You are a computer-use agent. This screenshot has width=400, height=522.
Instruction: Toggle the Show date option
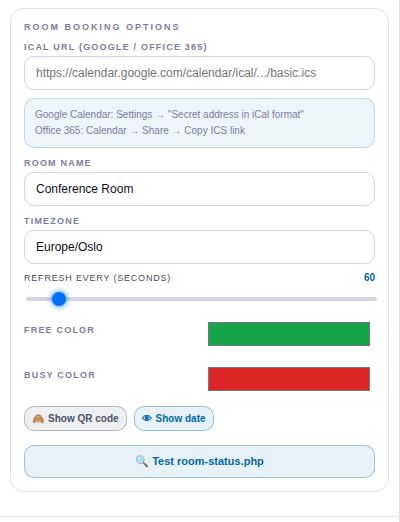click(174, 418)
